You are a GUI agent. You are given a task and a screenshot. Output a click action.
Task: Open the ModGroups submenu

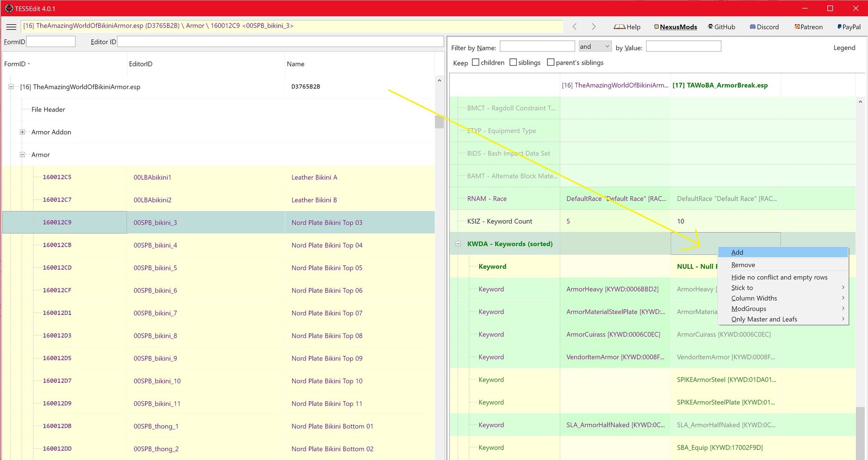(783, 309)
